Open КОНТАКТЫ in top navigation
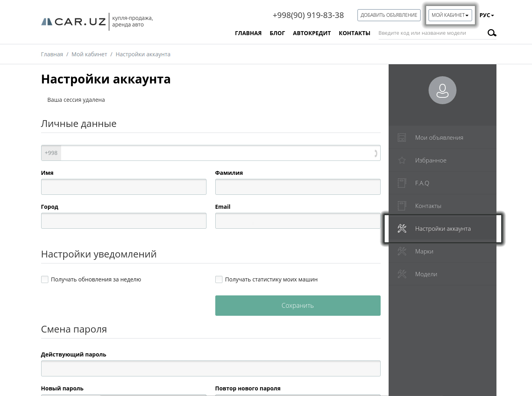The width and height of the screenshot is (532, 396). pos(355,33)
